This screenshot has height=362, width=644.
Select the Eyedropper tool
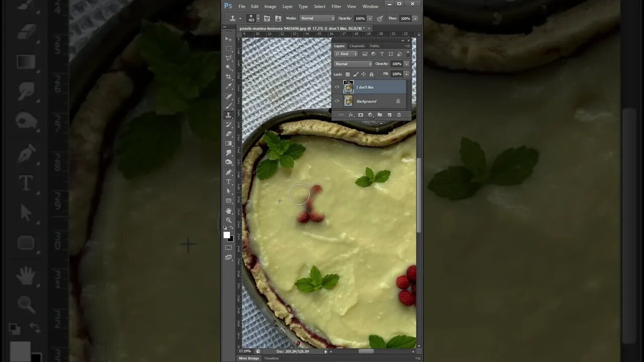pyautogui.click(x=228, y=85)
